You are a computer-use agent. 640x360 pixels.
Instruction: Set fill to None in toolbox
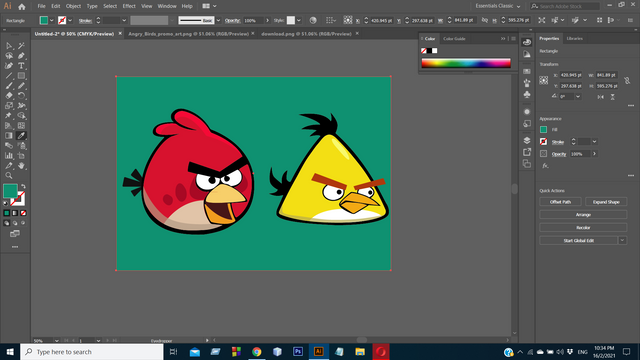pyautogui.click(x=23, y=213)
